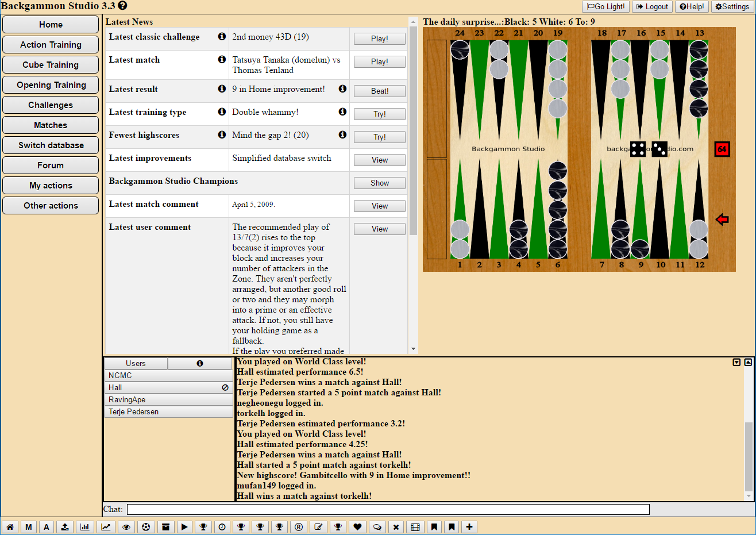Viewport: 756px width, 535px height.
Task: Click the info icon after Mind the gap 2!
Action: tap(342, 134)
